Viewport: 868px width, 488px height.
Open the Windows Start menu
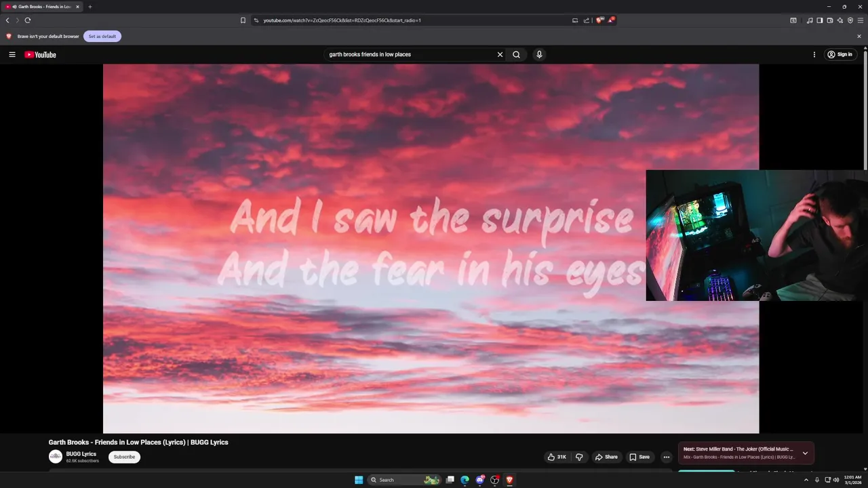click(359, 480)
